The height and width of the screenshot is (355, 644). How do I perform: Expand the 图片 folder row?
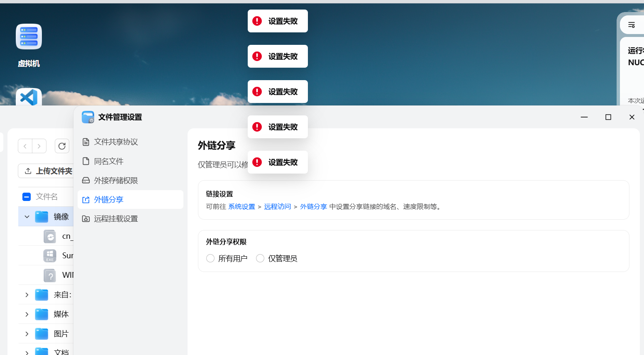click(x=27, y=334)
